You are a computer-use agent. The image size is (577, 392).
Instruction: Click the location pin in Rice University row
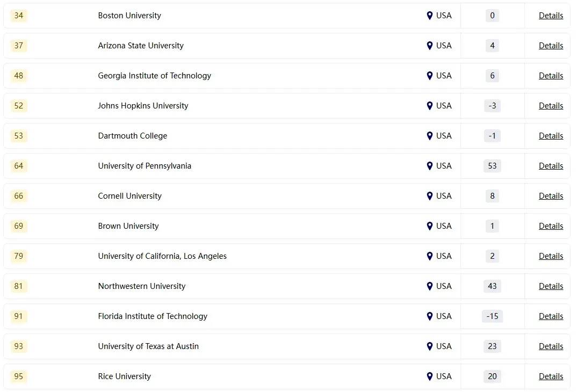click(429, 376)
